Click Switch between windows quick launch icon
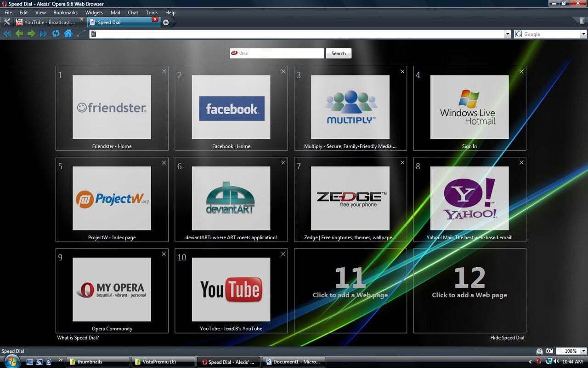The height and width of the screenshot is (368, 588). [39, 362]
